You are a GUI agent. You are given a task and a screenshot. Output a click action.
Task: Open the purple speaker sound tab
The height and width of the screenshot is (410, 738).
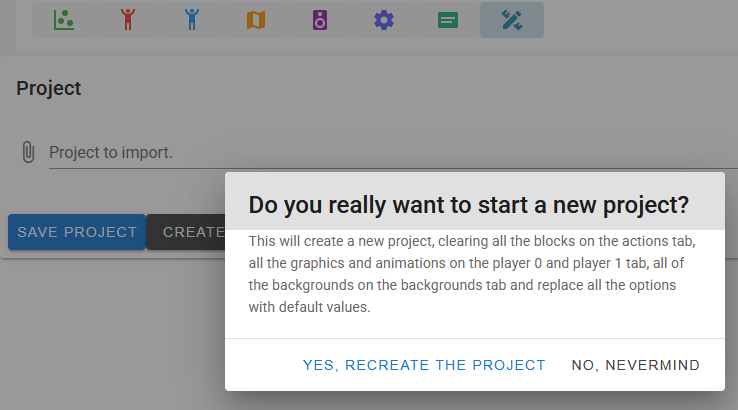320,19
